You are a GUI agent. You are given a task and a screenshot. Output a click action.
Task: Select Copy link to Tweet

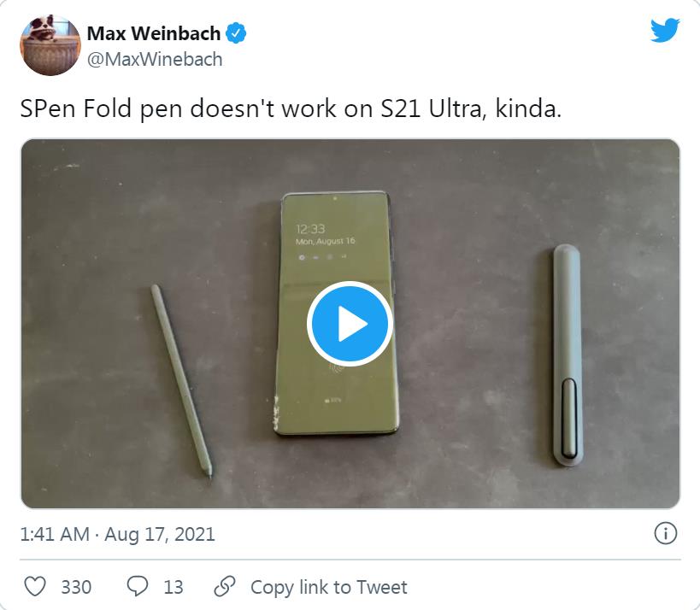[328, 587]
